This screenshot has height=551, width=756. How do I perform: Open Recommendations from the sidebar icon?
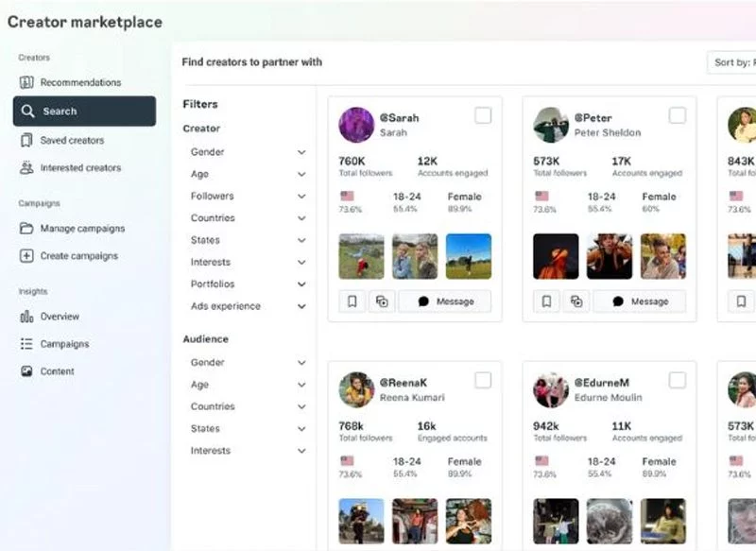[x=26, y=82]
